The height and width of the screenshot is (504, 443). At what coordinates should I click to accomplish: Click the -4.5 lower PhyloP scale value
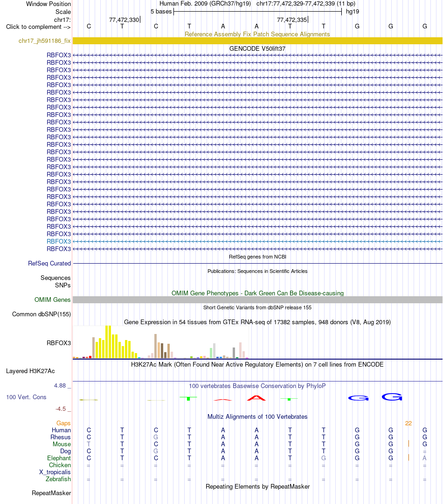click(61, 409)
